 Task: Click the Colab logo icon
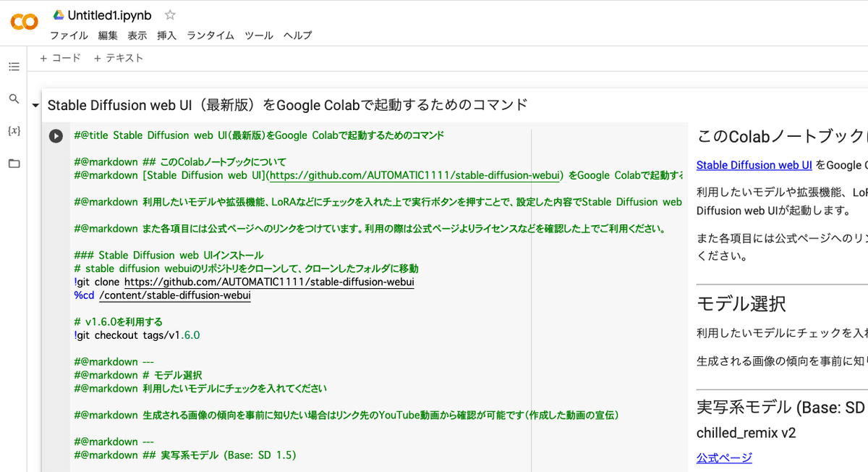(24, 22)
